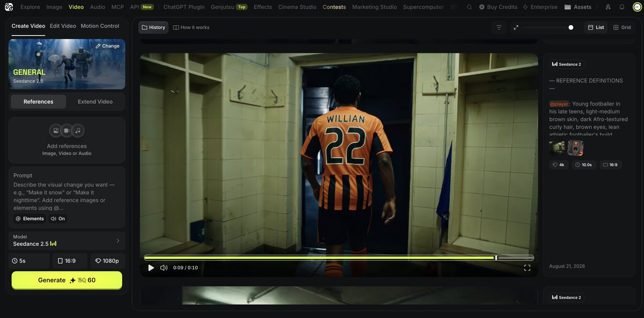Open the 1080p resolution dropdown
The height and width of the screenshot is (318, 644).
[107, 261]
